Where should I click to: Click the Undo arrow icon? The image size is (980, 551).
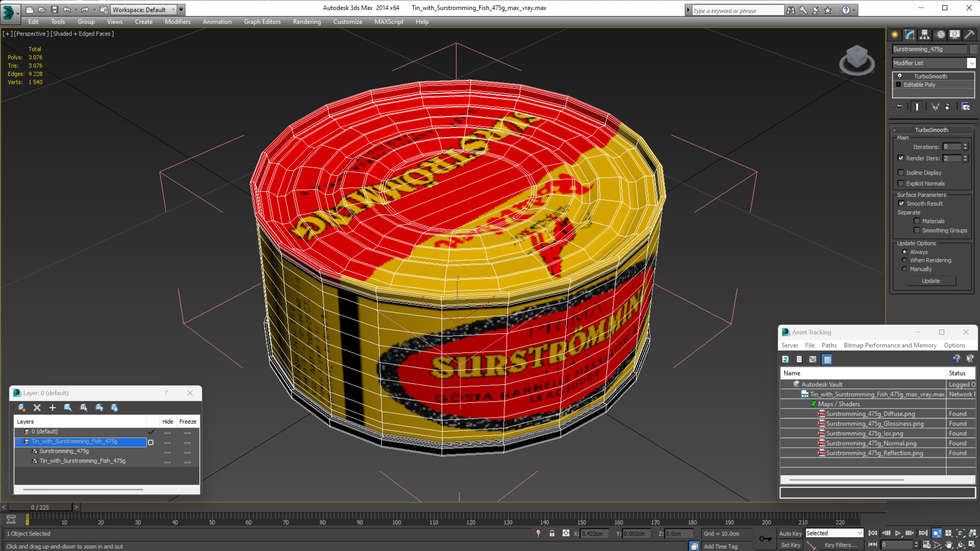[67, 10]
